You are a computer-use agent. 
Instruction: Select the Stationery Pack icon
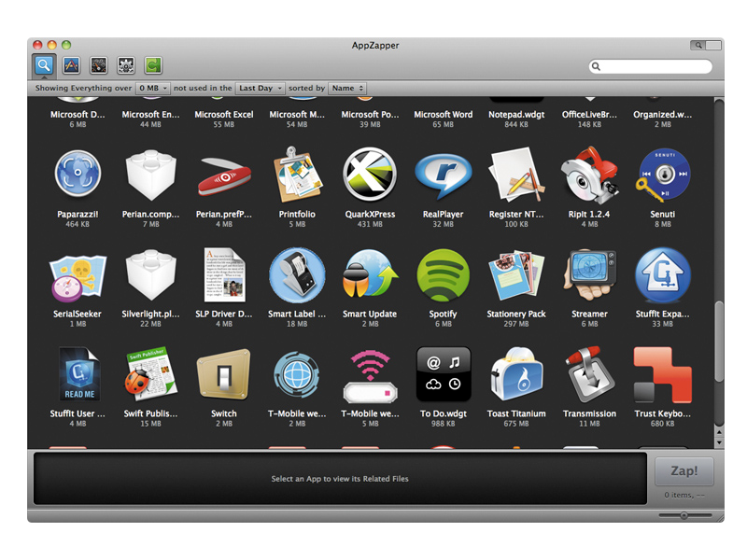pos(516,274)
